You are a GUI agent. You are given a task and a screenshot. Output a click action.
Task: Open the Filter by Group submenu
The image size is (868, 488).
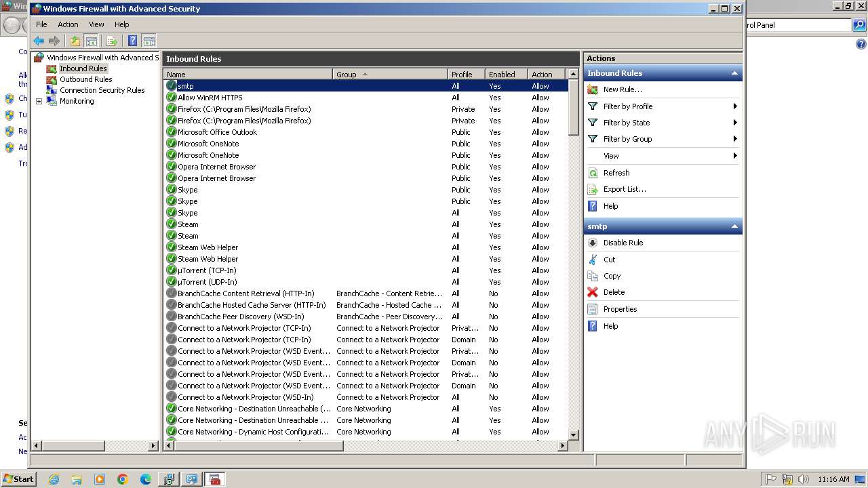coord(663,139)
